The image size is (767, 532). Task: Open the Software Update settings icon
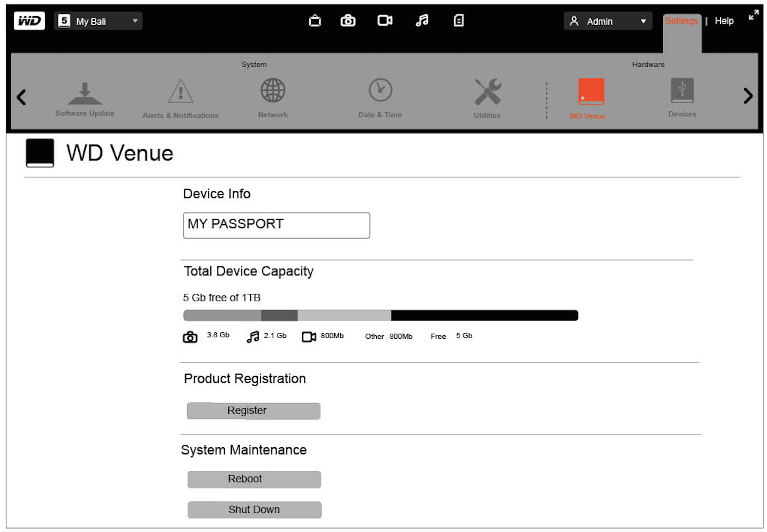[85, 94]
